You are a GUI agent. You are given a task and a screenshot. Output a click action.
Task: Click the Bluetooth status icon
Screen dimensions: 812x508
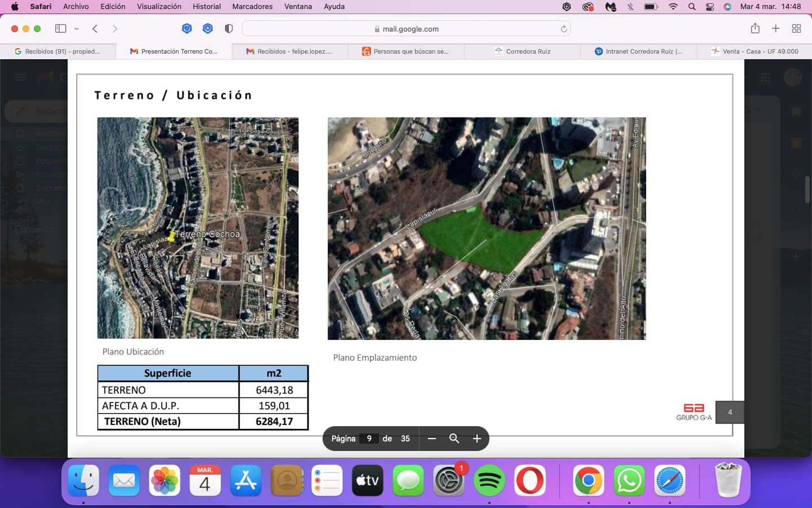[x=630, y=7]
